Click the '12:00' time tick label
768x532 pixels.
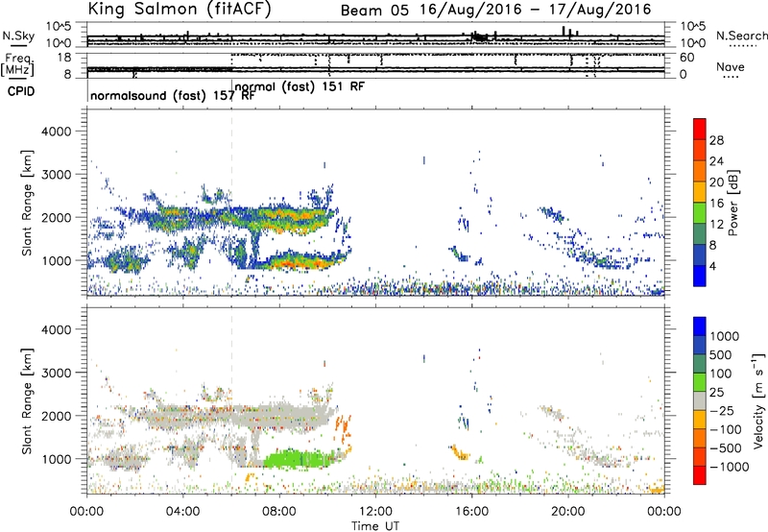[x=375, y=512]
